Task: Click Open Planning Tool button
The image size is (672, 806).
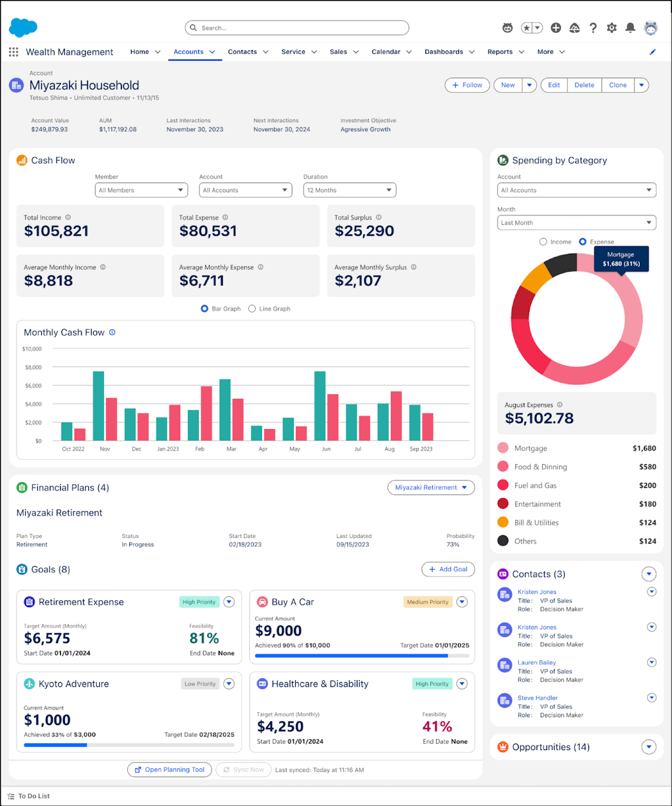Action: (x=170, y=770)
